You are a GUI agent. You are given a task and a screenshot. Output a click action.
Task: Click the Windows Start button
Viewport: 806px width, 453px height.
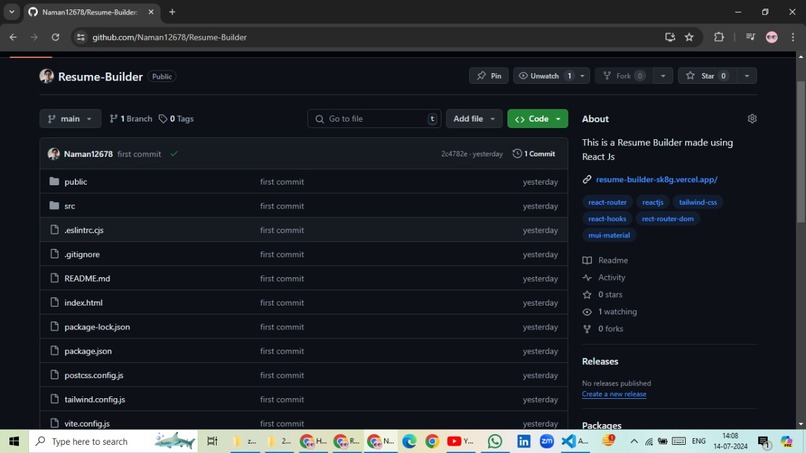tap(14, 441)
